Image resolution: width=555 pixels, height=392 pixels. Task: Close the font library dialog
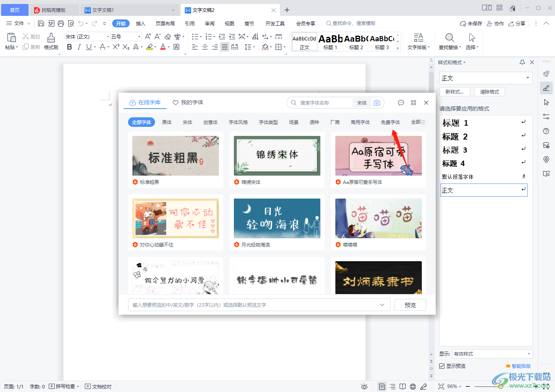click(426, 103)
